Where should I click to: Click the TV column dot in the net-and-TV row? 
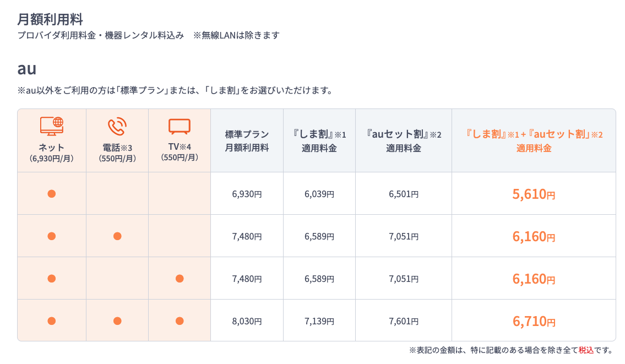(x=180, y=279)
